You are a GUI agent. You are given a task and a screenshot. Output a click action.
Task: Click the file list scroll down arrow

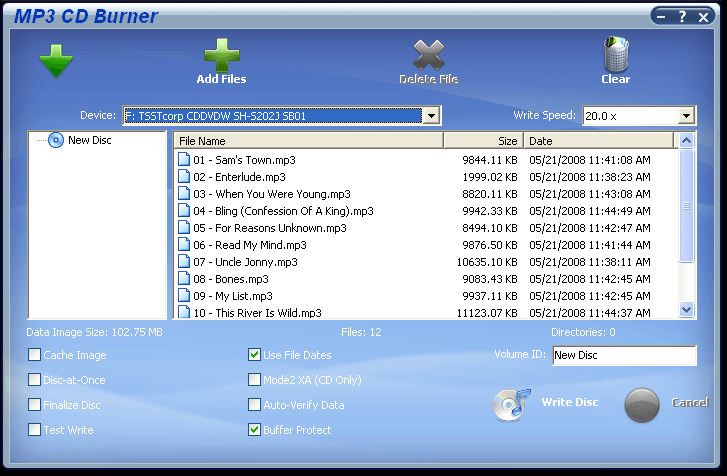(x=686, y=309)
